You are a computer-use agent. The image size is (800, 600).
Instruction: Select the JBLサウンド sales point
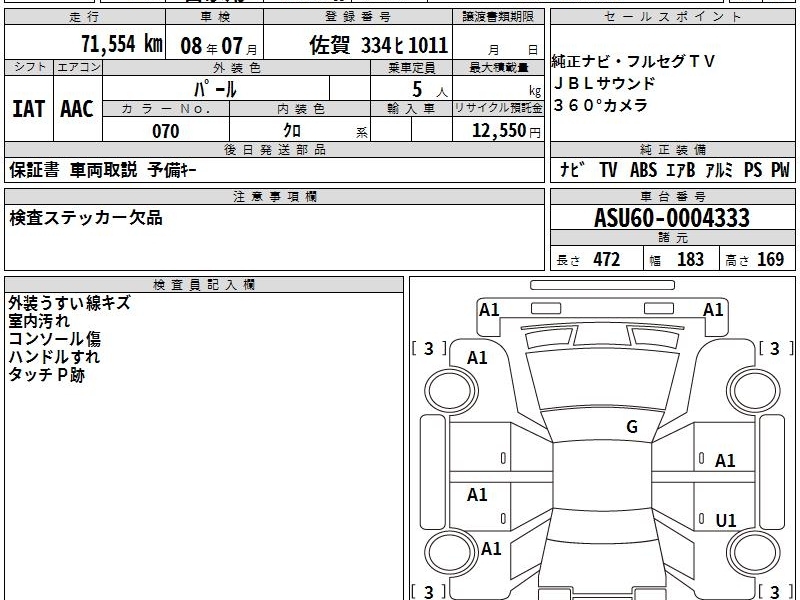coord(604,83)
